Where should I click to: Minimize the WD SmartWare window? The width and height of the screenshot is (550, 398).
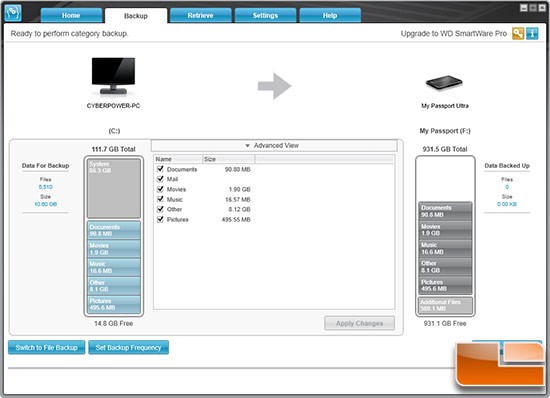click(523, 8)
